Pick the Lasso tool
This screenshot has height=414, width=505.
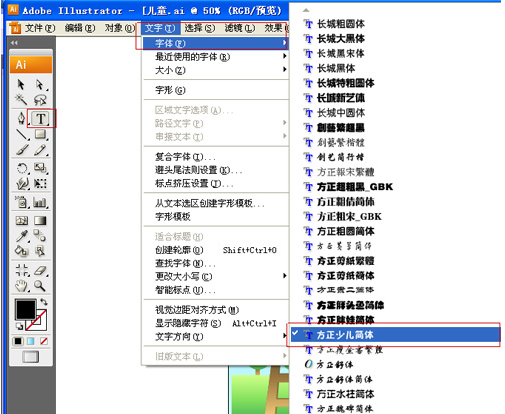point(40,99)
